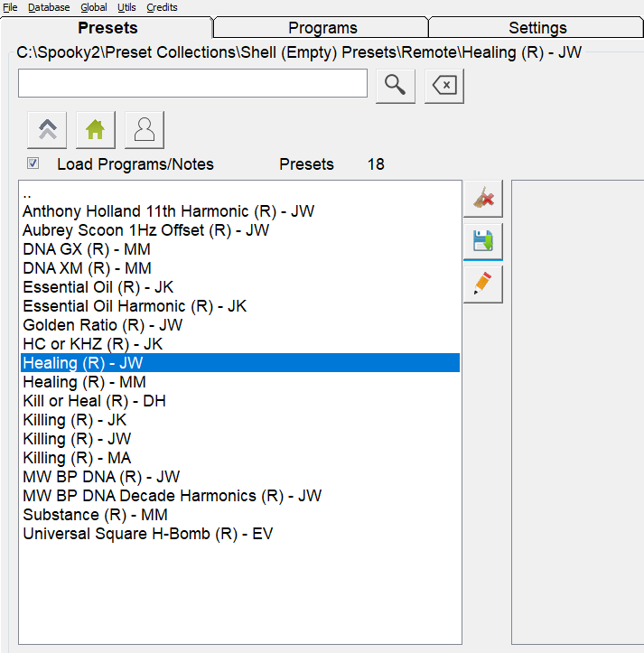The width and height of the screenshot is (644, 653).
Task: Select Kill or Heal (R) - DH preset
Action: point(94,401)
